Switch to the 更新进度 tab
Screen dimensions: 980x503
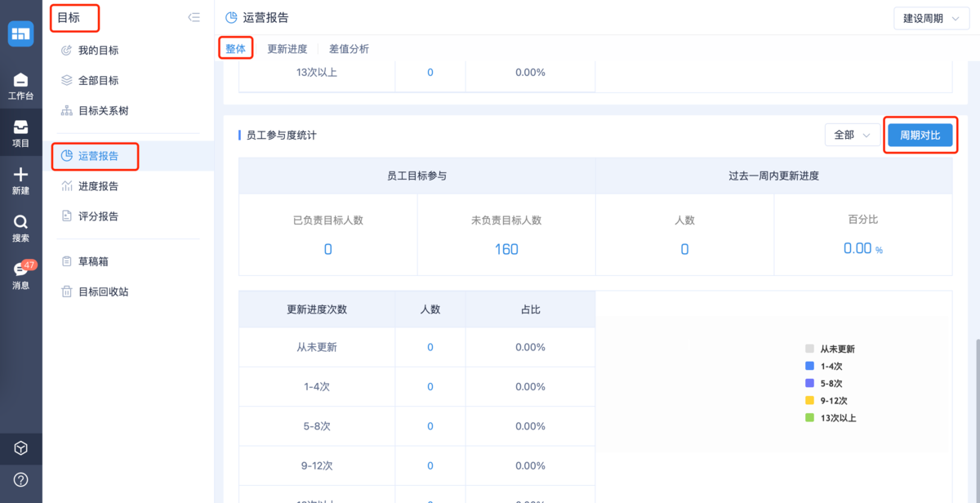coord(287,49)
